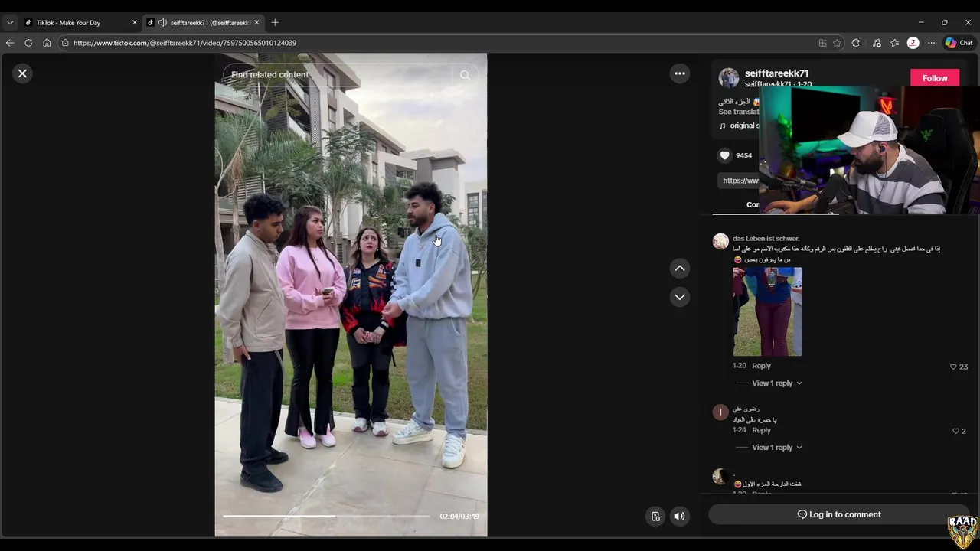Open the browser profile avatar
Screen dimensions: 980x551
click(x=913, y=43)
